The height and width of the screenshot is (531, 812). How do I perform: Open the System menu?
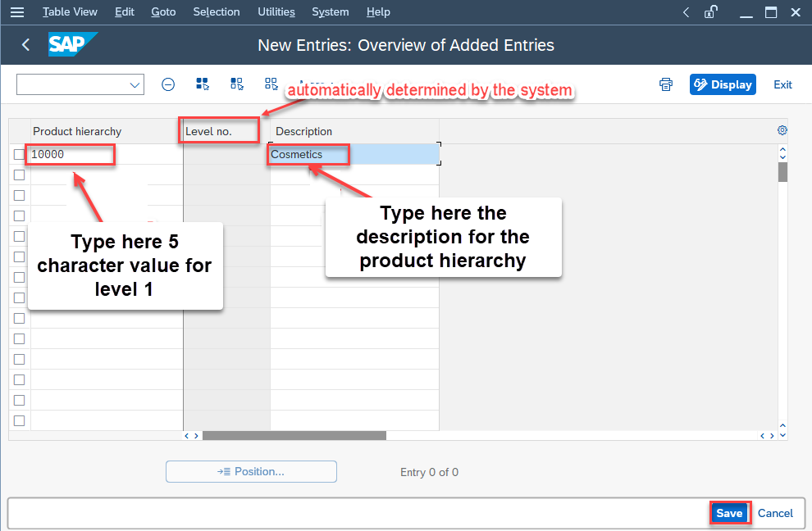pyautogui.click(x=330, y=11)
